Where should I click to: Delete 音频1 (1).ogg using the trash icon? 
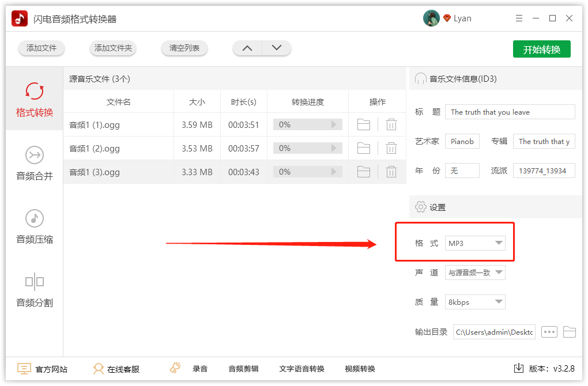[x=391, y=124]
